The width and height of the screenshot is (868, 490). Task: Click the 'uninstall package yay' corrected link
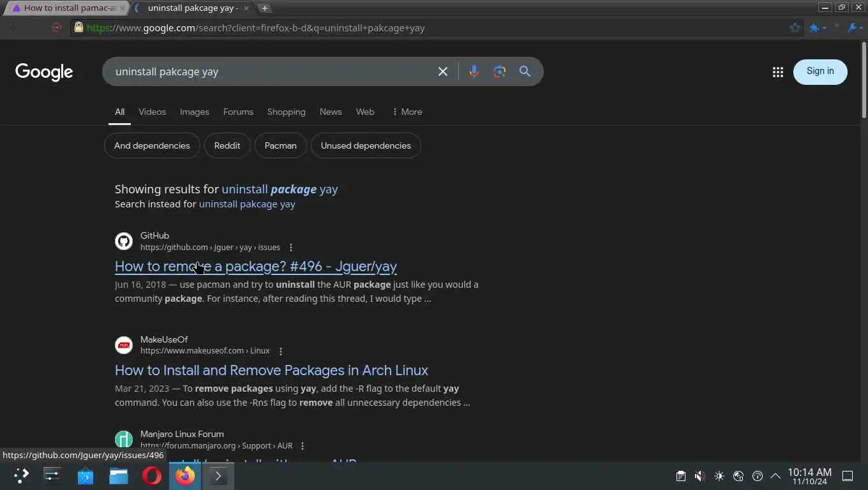(280, 189)
